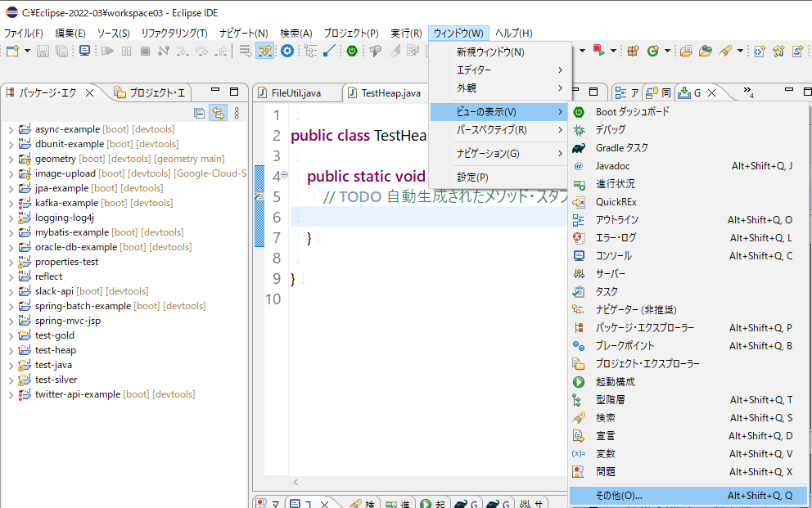Open the ヘルプ(H) menu

[x=514, y=33]
